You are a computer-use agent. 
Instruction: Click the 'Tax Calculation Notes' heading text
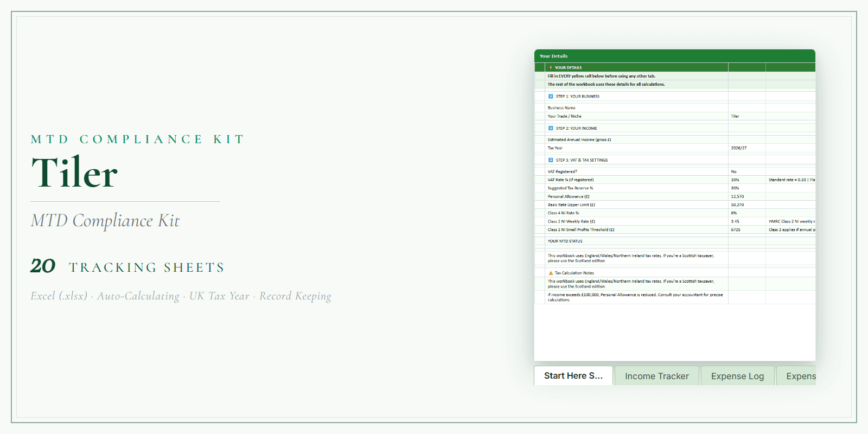pos(574,273)
